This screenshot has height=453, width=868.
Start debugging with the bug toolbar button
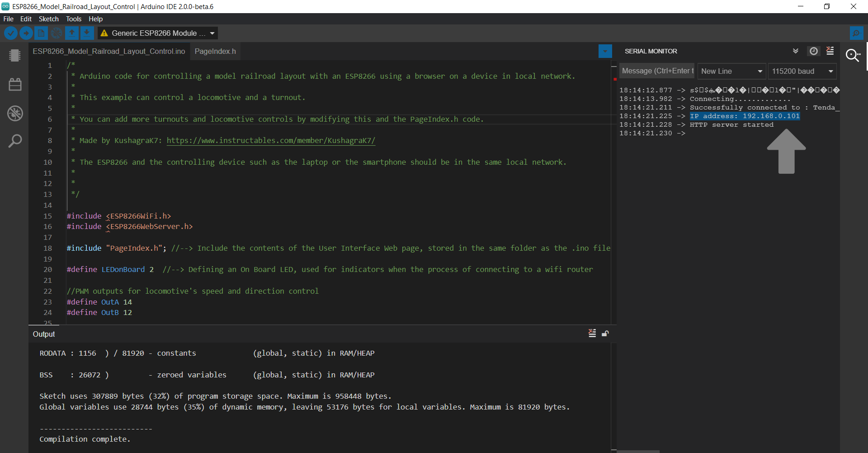[x=57, y=33]
